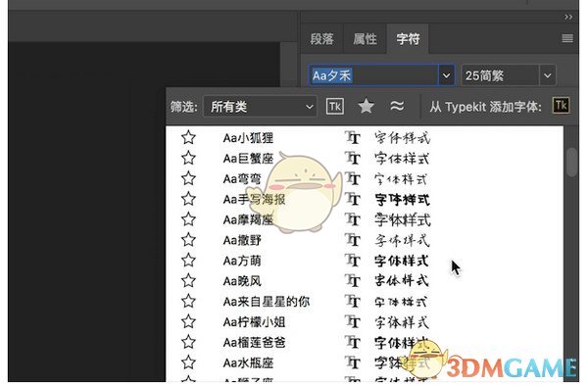The height and width of the screenshot is (386, 588).
Task: Select the Aa弯弯 font name
Action: tap(242, 179)
